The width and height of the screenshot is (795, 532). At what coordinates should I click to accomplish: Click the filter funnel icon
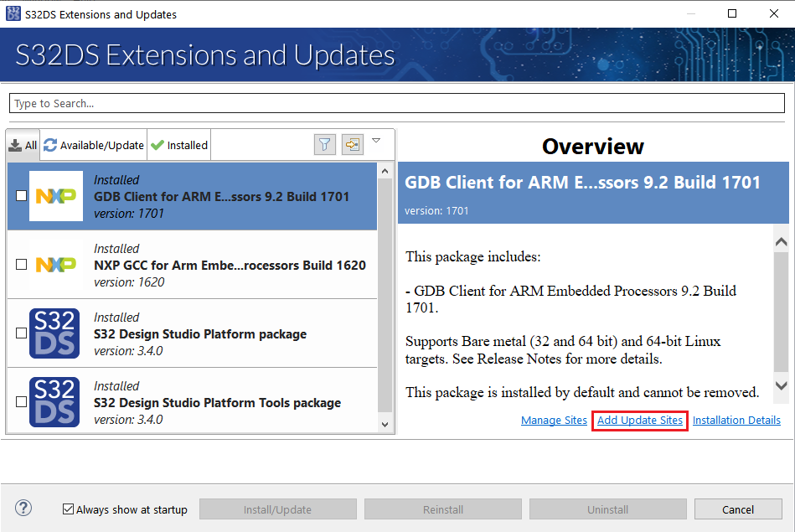325,145
